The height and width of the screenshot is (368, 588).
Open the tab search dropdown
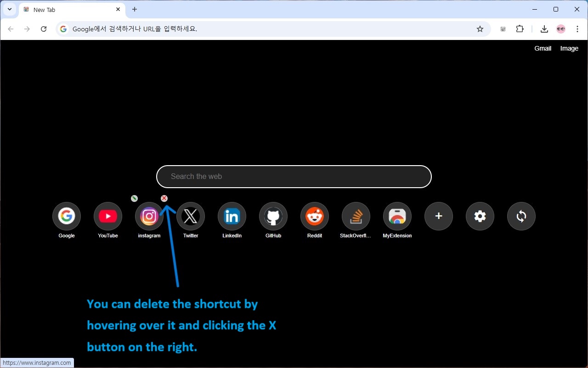tap(9, 9)
